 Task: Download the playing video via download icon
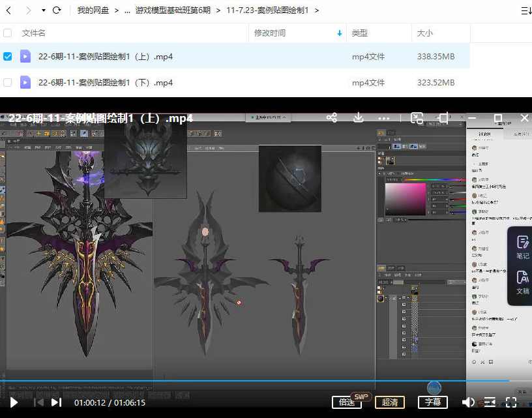[x=358, y=118]
